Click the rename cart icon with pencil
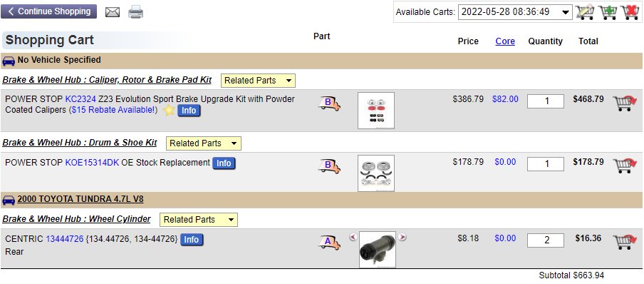Viewport: 644px width, 284px height. [586, 12]
